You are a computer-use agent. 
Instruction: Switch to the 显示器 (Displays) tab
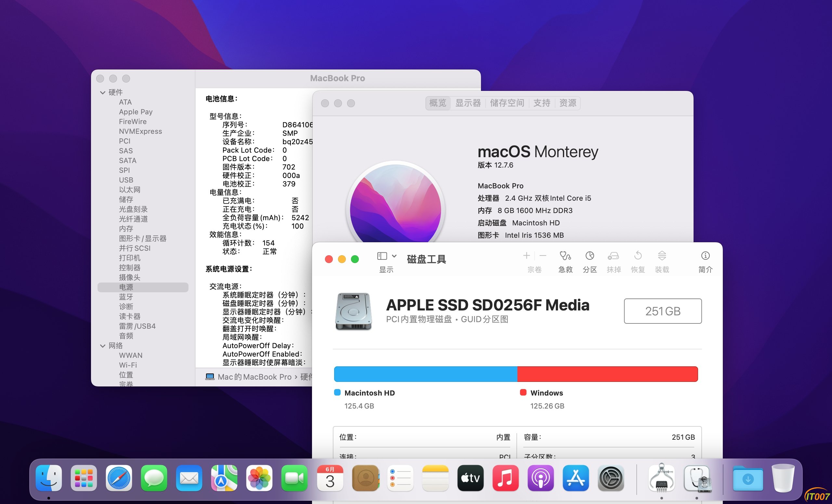[468, 103]
